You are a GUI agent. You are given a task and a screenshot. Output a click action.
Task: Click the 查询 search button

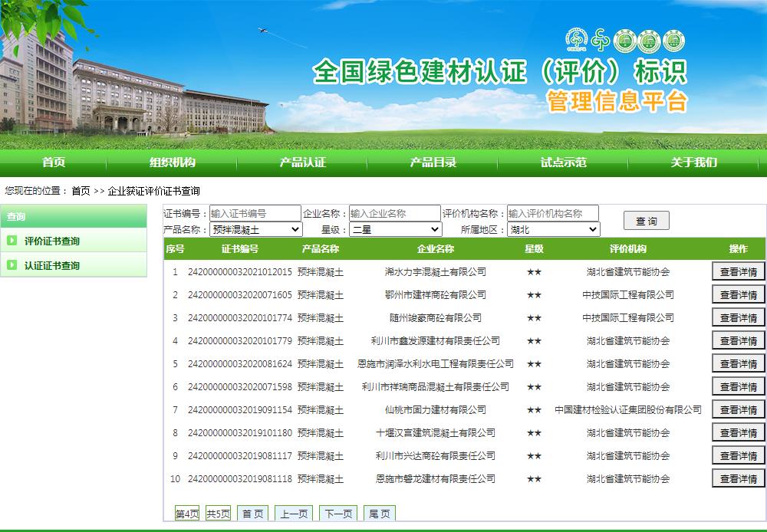(646, 221)
